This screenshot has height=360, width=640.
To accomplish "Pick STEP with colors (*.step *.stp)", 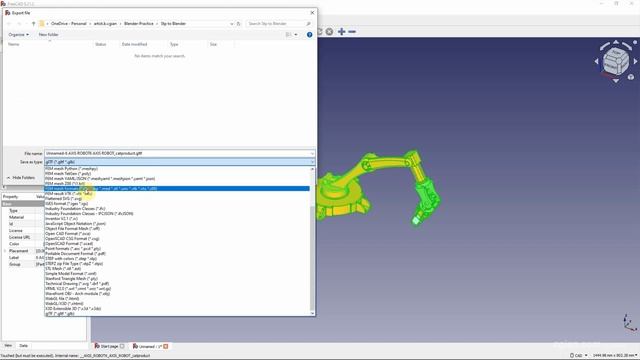I will click(x=71, y=259).
